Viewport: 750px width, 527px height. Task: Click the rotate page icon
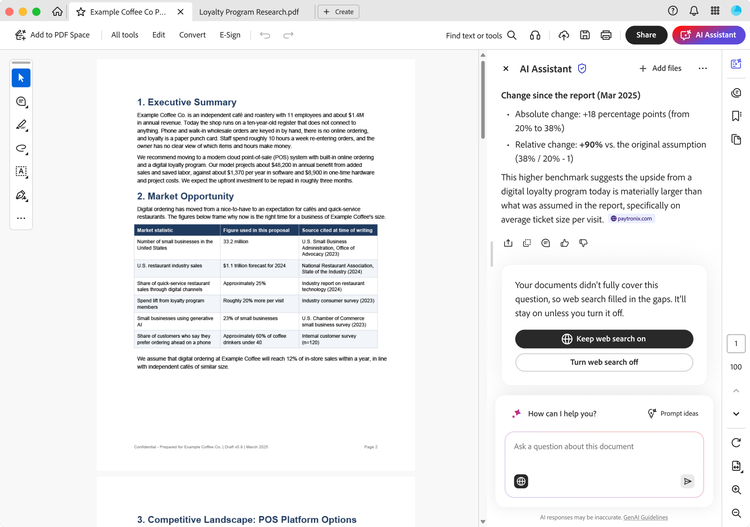click(x=736, y=443)
